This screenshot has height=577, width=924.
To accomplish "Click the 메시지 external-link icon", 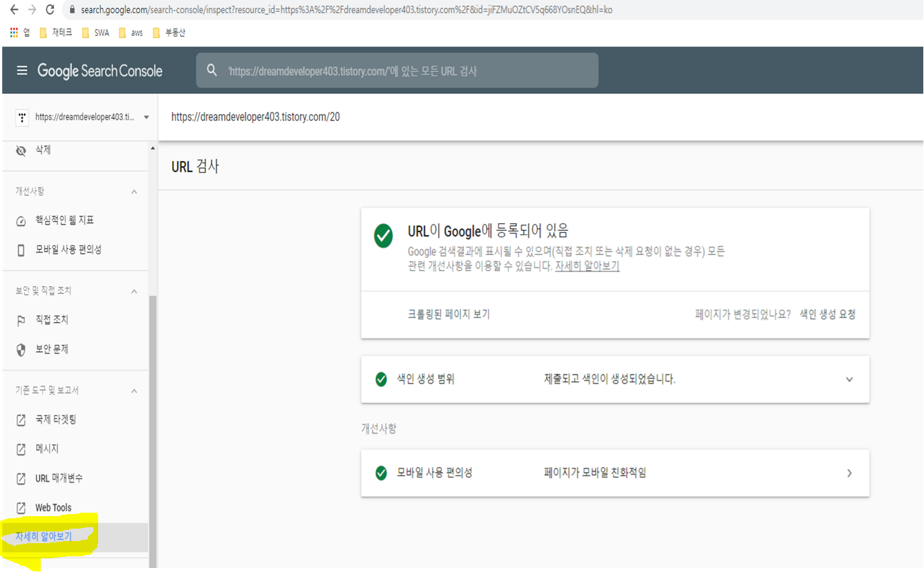I will [x=21, y=449].
